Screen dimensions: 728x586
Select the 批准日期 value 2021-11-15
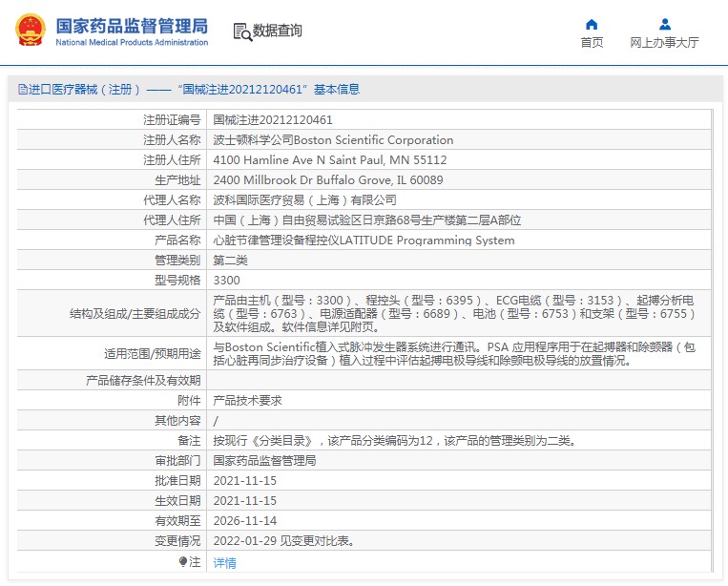point(244,481)
